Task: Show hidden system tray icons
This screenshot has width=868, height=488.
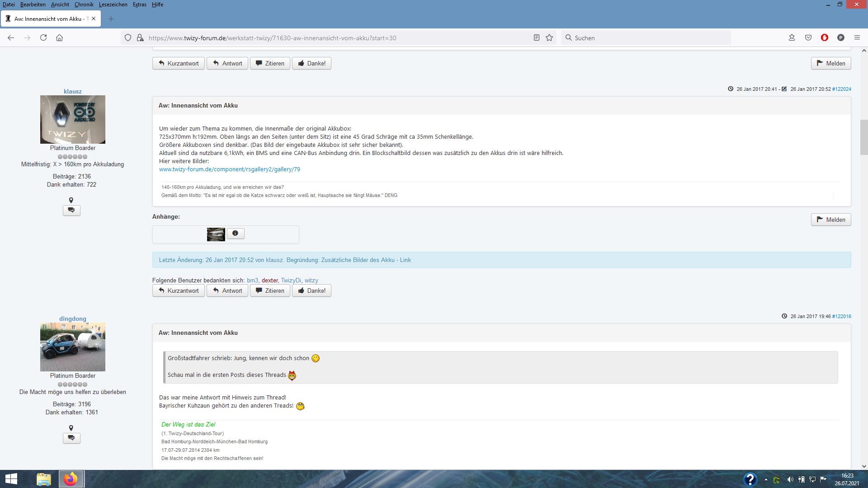Action: pyautogui.click(x=766, y=479)
